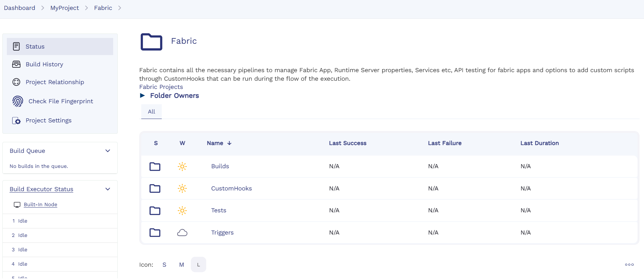
Task: Open the Tests folder link
Action: click(219, 211)
